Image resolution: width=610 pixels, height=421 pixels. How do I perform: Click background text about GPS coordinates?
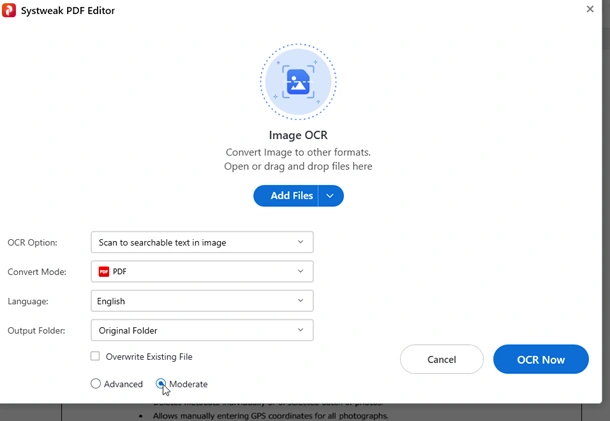270,416
